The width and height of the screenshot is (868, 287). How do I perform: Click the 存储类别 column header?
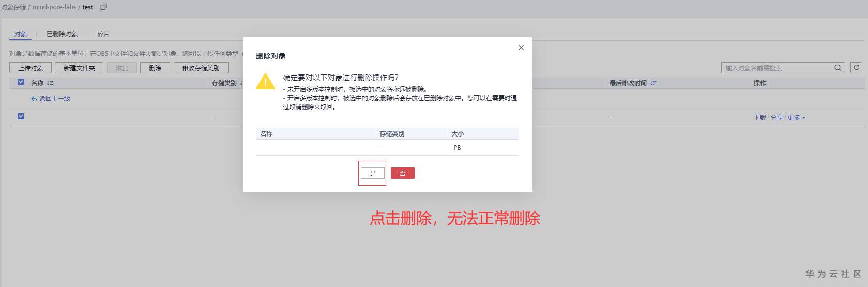[224, 83]
